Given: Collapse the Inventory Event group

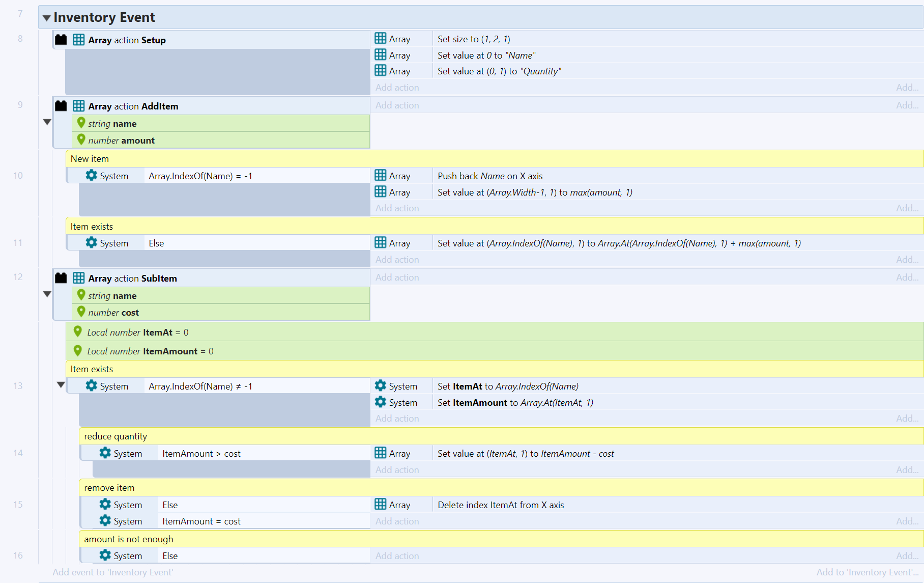Looking at the screenshot, I should [47, 18].
